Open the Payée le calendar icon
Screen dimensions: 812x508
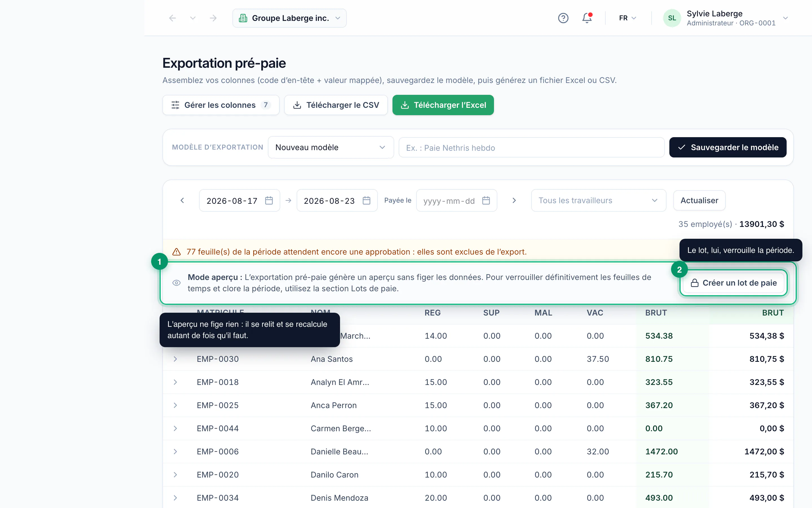(486, 201)
